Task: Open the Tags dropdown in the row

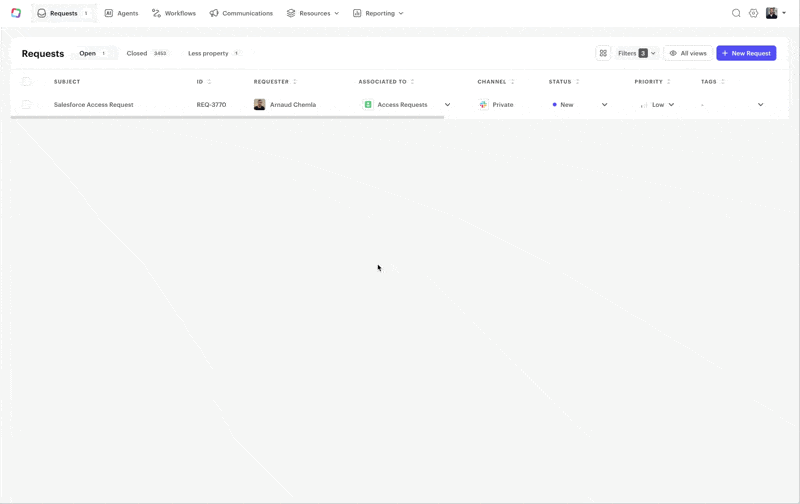Action: click(x=760, y=105)
